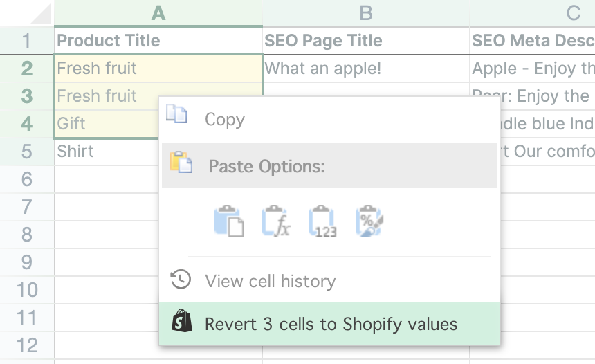Screen dimensions: 595x364
Task: Select column A header
Action: 158,13
